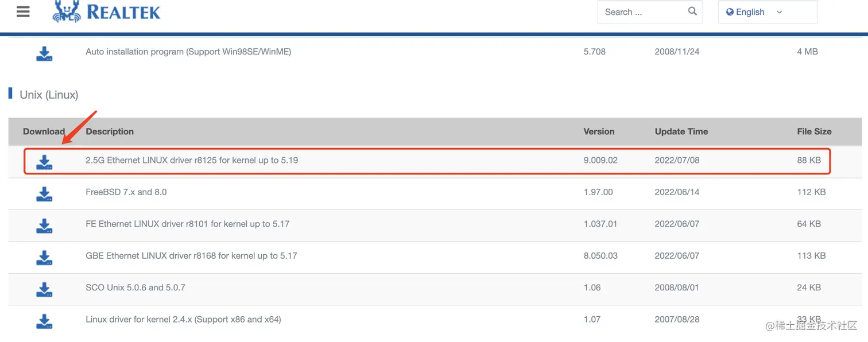
Task: Open the hamburger navigation menu
Action: point(23,11)
